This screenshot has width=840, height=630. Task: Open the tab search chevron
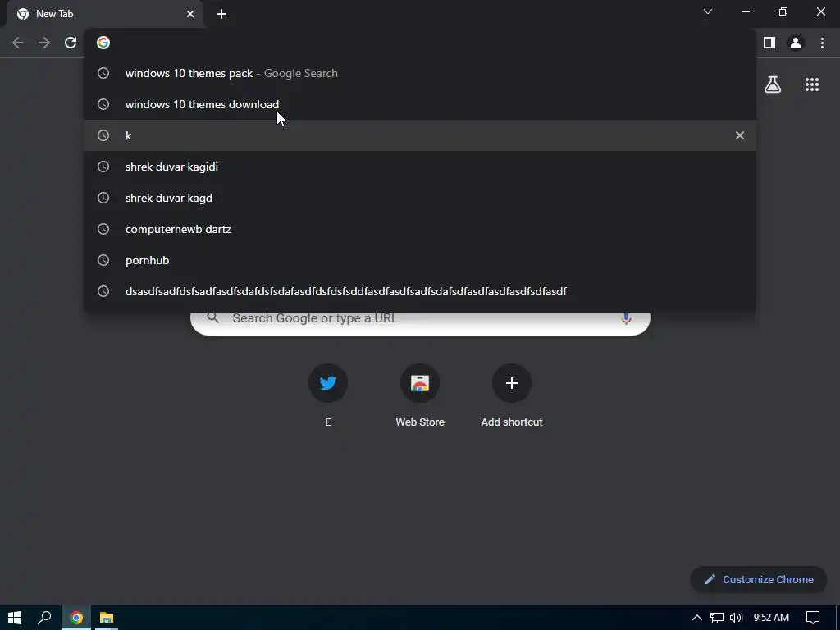(708, 11)
